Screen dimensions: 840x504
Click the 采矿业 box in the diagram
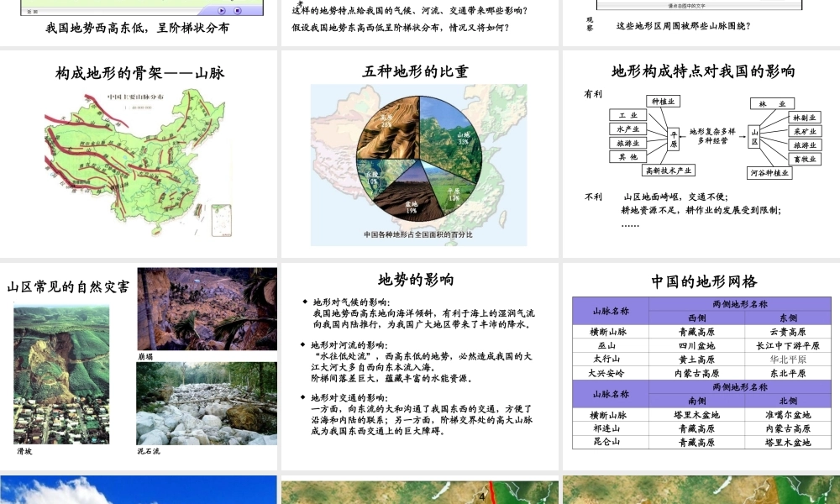[x=805, y=131]
